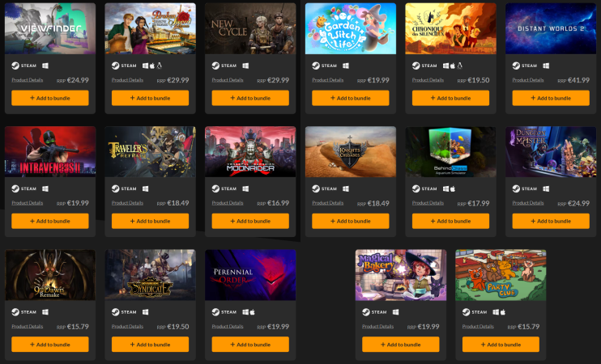
Task: Click the Steam logo on the Viewfinder card
Action: (15, 66)
